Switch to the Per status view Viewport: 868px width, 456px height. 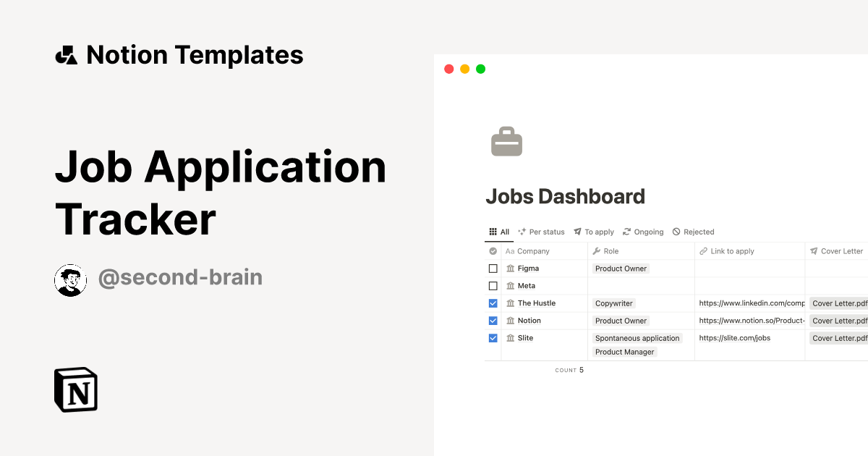coord(547,232)
